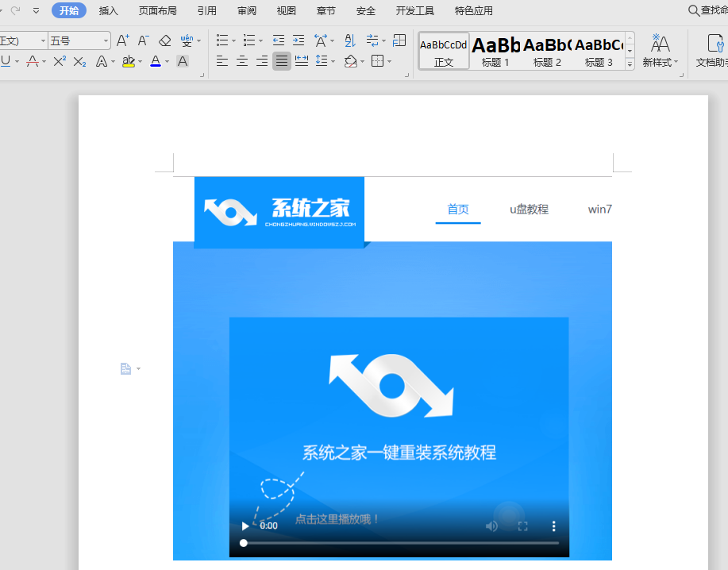Viewport: 728px width, 570px height.
Task: Click the search (查找) icon top right
Action: [692, 10]
